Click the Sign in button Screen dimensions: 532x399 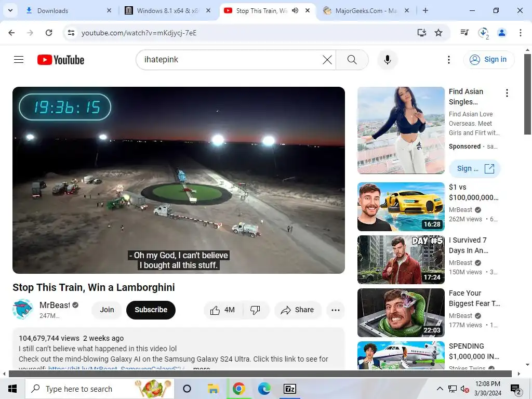tap(489, 60)
